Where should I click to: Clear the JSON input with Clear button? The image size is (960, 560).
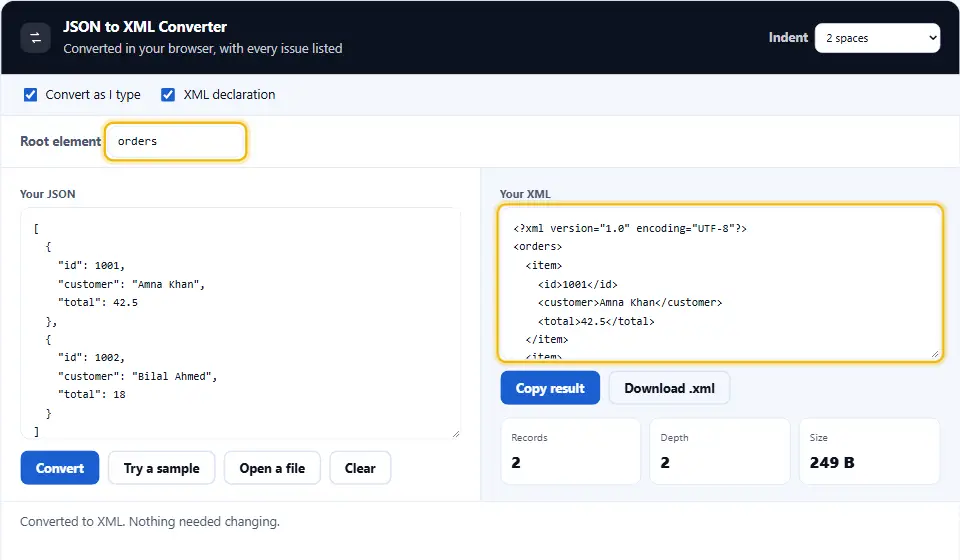pos(360,468)
